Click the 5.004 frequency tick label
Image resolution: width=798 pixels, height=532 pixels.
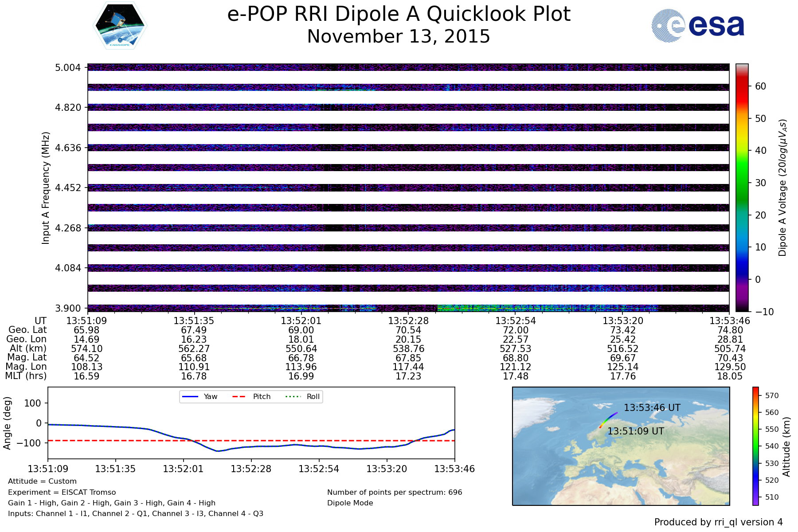point(68,68)
